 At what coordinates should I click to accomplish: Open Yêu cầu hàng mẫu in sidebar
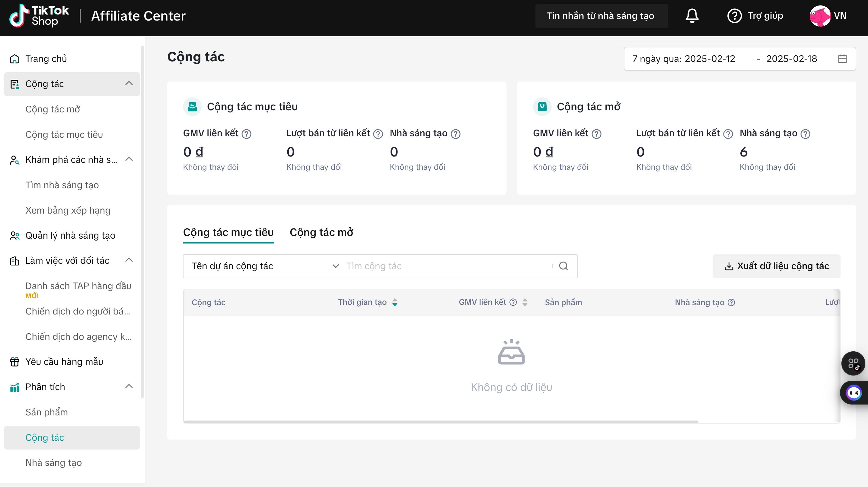[x=64, y=362]
